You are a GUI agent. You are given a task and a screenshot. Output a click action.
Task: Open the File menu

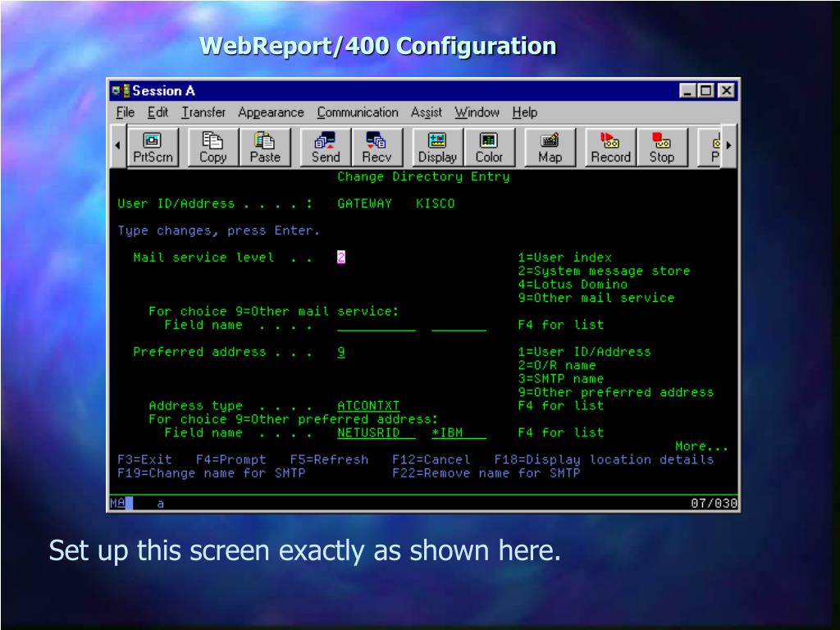pos(125,112)
